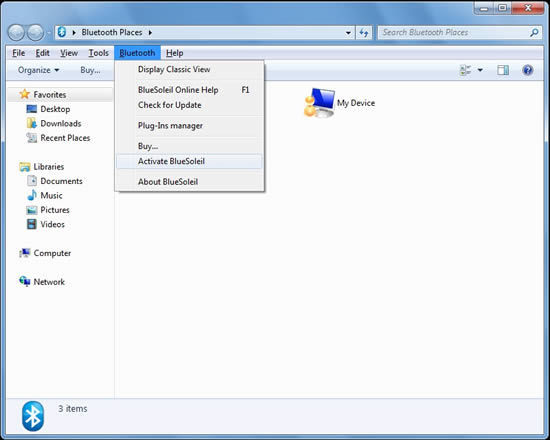
Task: Select Videos label in sidebar
Action: (53, 224)
